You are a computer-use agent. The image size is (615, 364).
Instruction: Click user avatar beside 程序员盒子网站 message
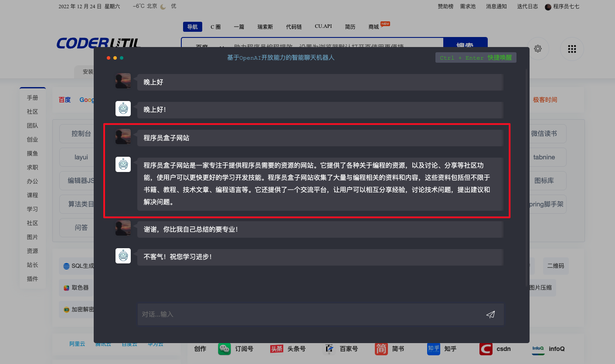click(123, 137)
